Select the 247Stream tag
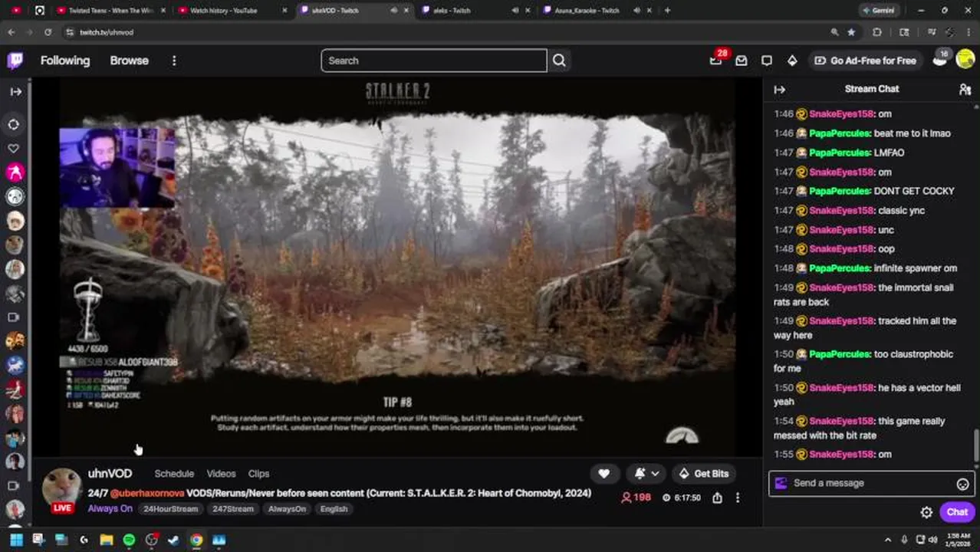 pyautogui.click(x=232, y=509)
